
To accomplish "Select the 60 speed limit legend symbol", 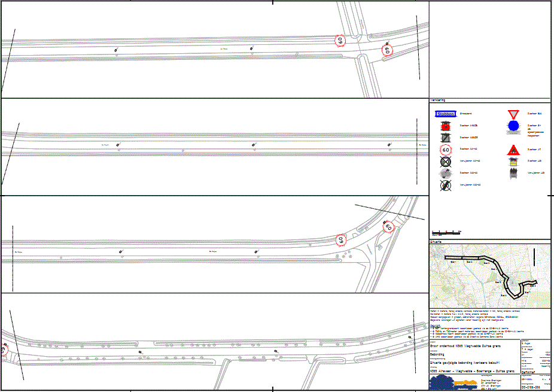I will [x=446, y=150].
